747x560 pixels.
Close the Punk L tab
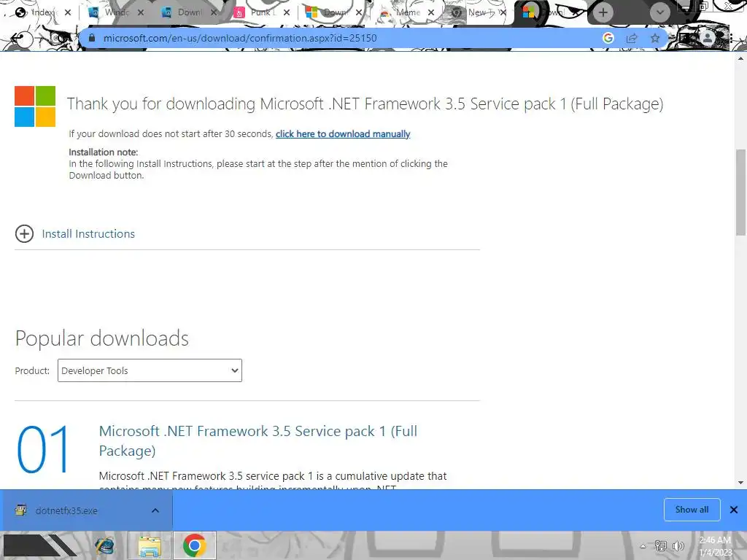[x=286, y=13]
